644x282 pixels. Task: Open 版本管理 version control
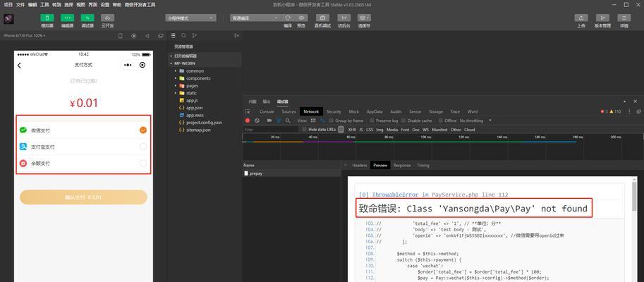tap(602, 18)
